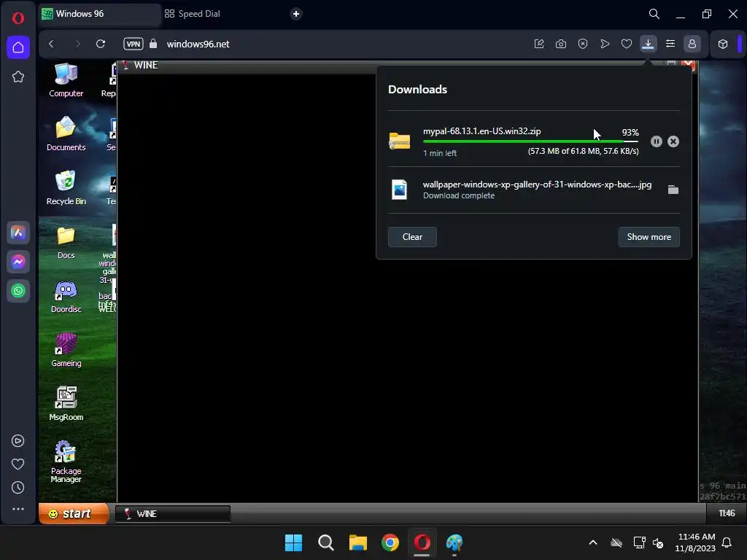Click the windows96.net address field

tap(198, 44)
